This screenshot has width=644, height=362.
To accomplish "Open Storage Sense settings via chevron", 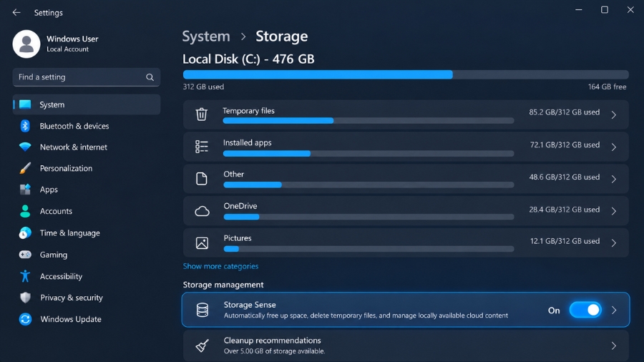I will (x=614, y=310).
